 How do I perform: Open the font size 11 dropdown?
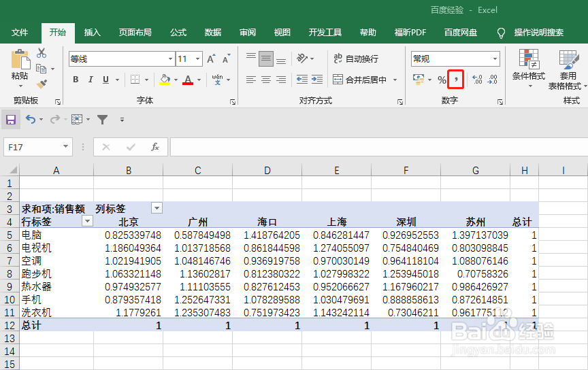(x=197, y=59)
